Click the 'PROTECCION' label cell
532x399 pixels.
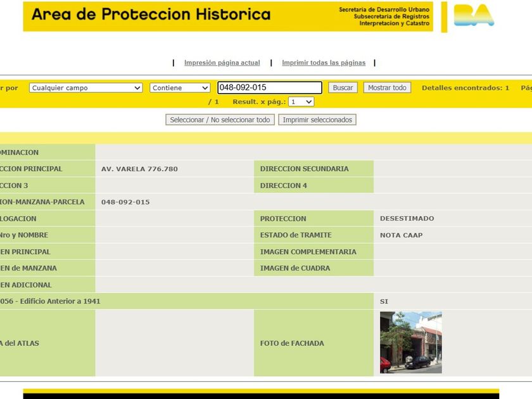(314, 218)
